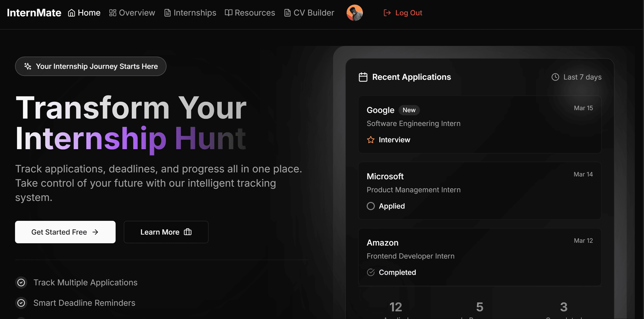Click the Completed checkmark for Amazon
This screenshot has height=319, width=644.
[x=371, y=272]
